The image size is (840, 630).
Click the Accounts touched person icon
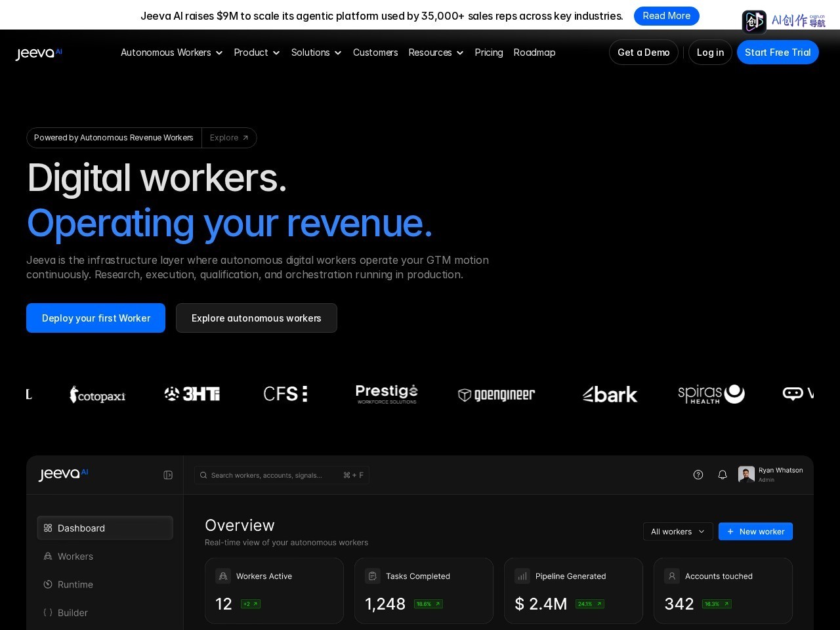point(672,576)
